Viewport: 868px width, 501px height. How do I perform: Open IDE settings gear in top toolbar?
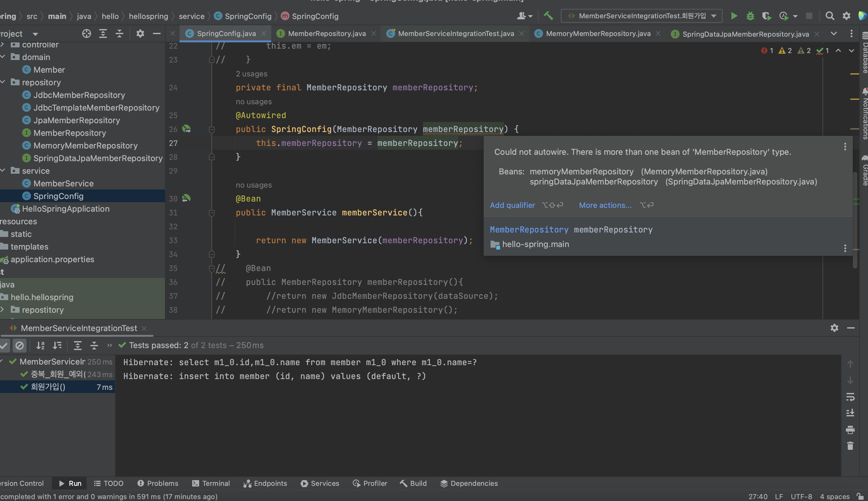tap(846, 16)
